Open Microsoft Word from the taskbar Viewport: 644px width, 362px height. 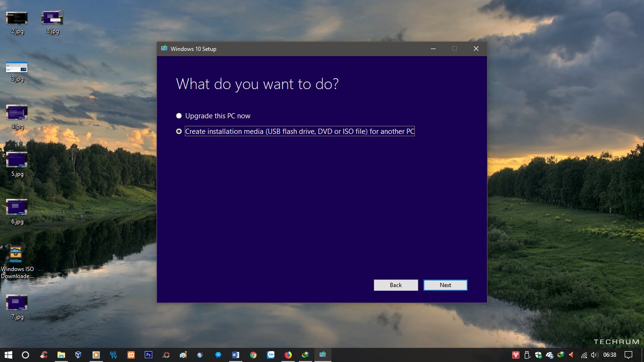click(x=236, y=355)
